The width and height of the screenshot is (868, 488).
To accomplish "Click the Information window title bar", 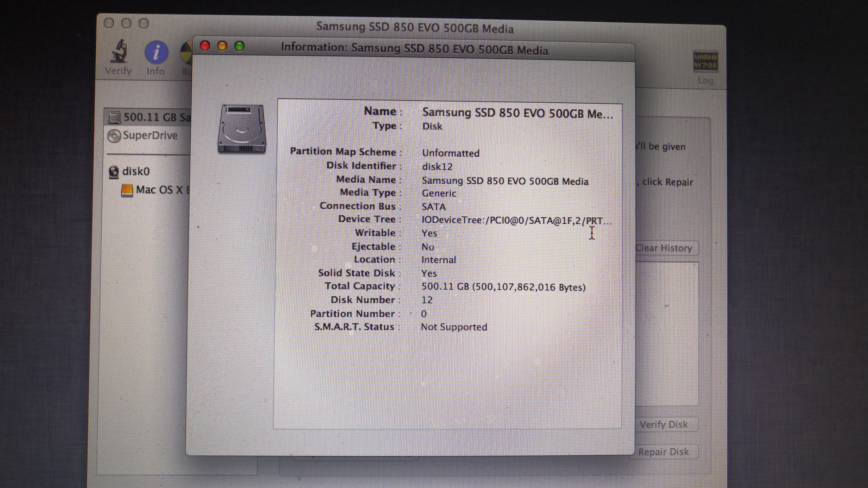I will (x=414, y=49).
